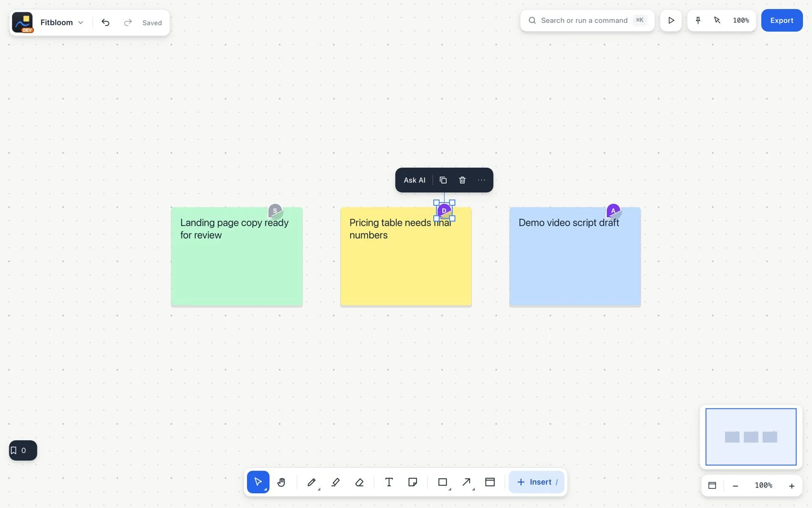Click Ask AI in the selection toolbar

click(415, 180)
